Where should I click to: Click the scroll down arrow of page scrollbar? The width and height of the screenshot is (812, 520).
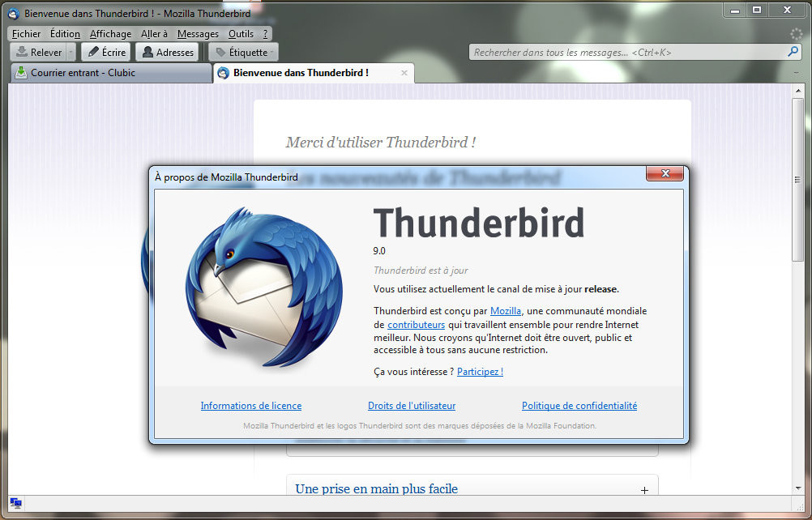[x=797, y=488]
